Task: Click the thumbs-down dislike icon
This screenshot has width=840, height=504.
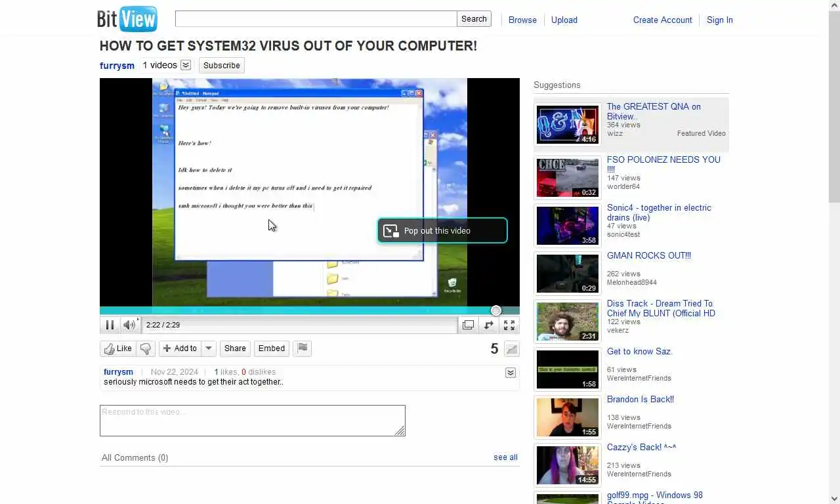Action: click(146, 348)
